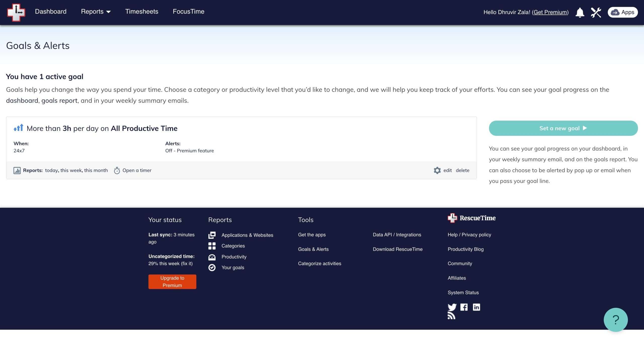Click 'More than 3h per day' goal title
The width and height of the screenshot is (644, 348).
tap(102, 128)
